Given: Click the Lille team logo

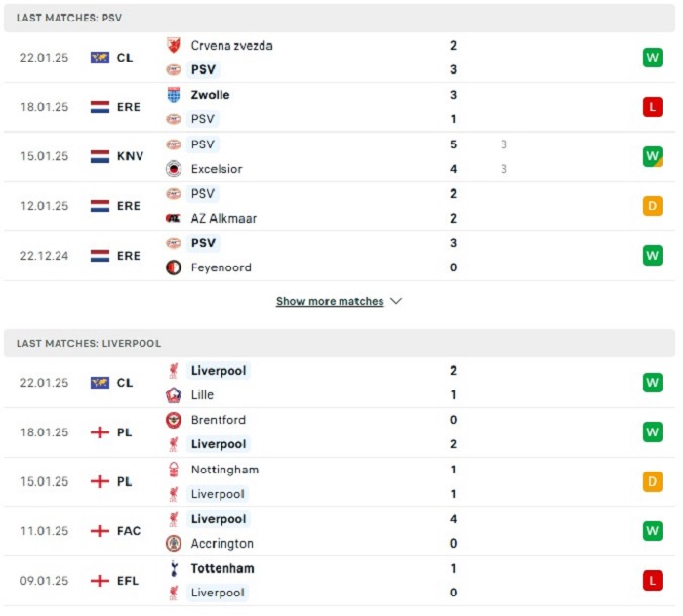Looking at the screenshot, I should coord(174,395).
